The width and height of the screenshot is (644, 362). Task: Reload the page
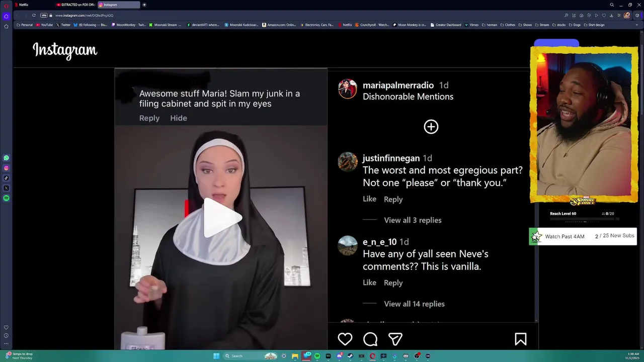pos(34,15)
